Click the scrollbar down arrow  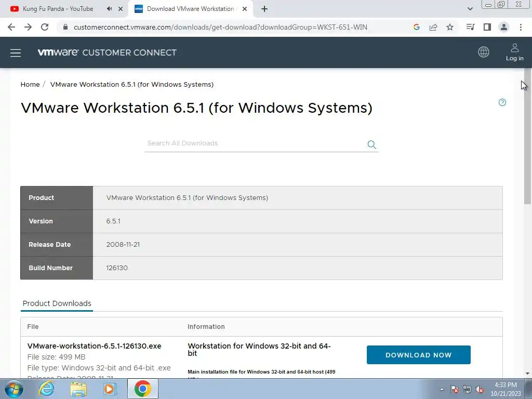(528, 374)
